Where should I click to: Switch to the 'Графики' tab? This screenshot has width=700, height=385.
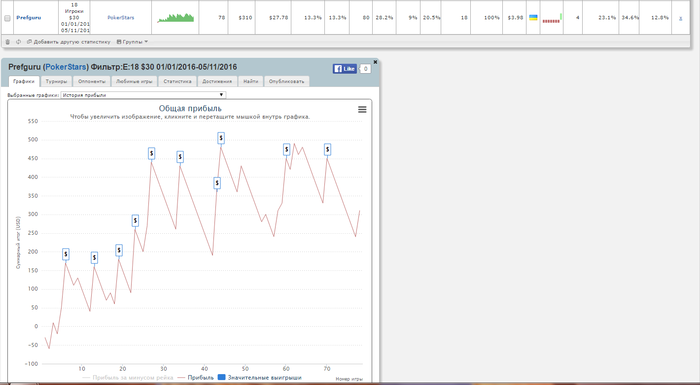tap(24, 81)
